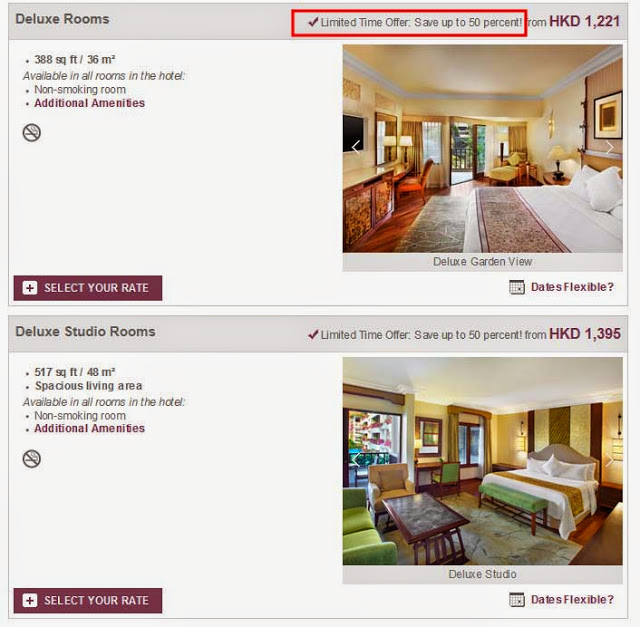Show next photo of Deluxe Garden View
Screen dimensions: 640x627
coord(609,147)
